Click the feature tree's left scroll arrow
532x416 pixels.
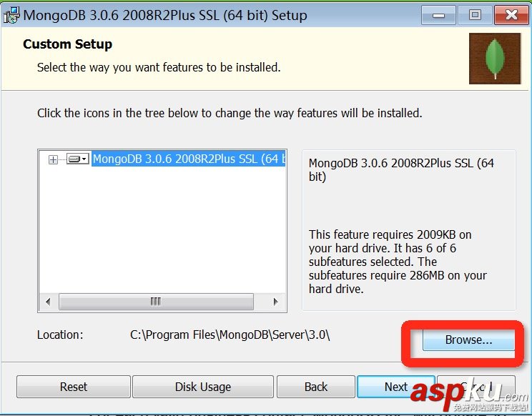(x=48, y=302)
